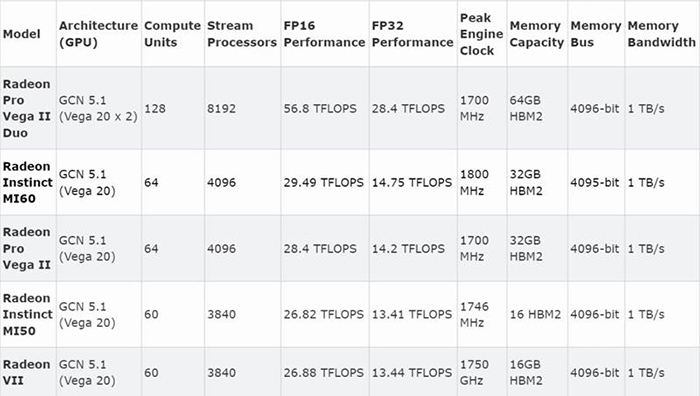The height and width of the screenshot is (396, 700).
Task: Click the 1750 GHz clock cell
Action: pos(474,372)
